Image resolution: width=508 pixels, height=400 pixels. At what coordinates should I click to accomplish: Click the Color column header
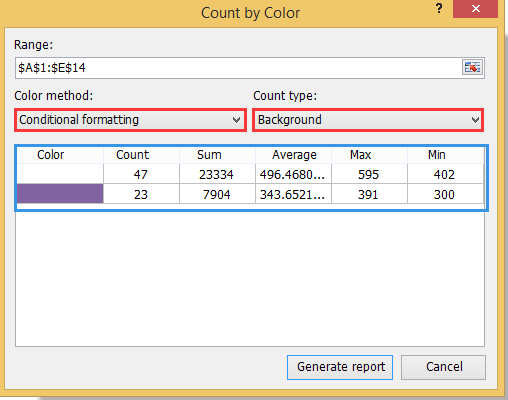[x=50, y=155]
